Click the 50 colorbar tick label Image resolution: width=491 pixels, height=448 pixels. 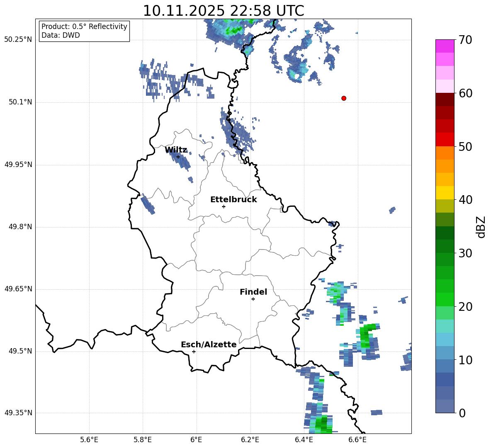465,147
